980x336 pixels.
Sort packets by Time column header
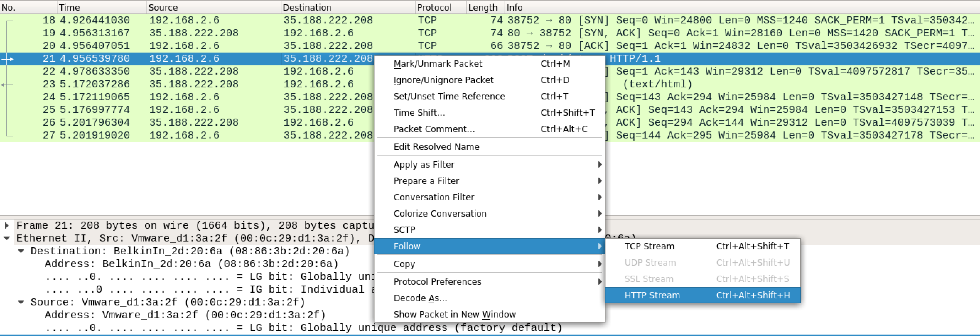point(69,7)
